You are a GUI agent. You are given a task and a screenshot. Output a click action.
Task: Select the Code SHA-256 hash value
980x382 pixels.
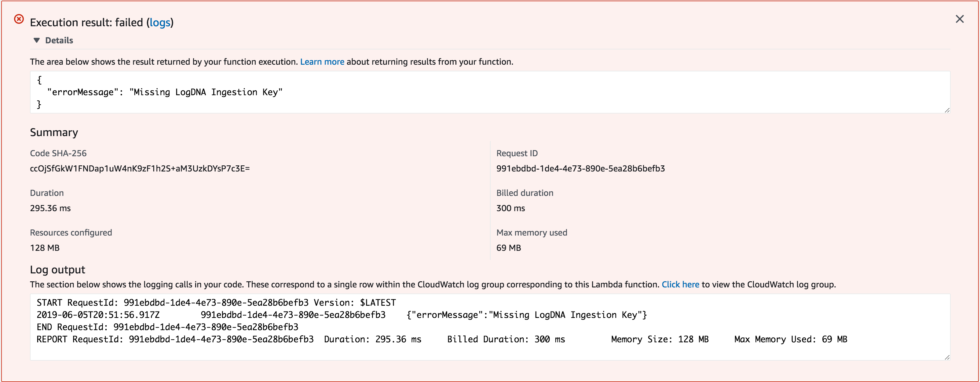click(x=140, y=168)
